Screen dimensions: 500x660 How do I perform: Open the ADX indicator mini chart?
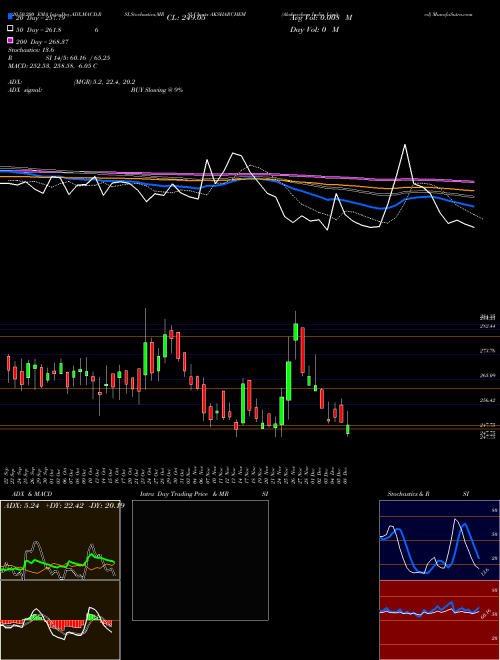[60, 540]
